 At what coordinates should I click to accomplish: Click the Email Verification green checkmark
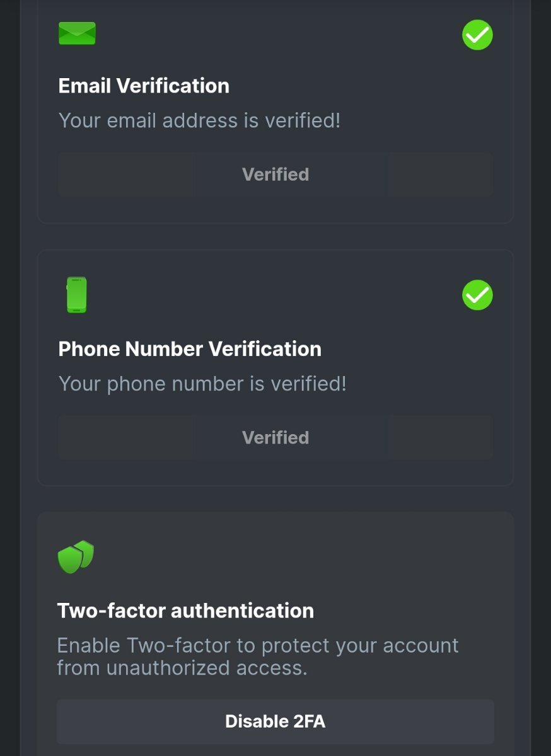click(x=477, y=35)
